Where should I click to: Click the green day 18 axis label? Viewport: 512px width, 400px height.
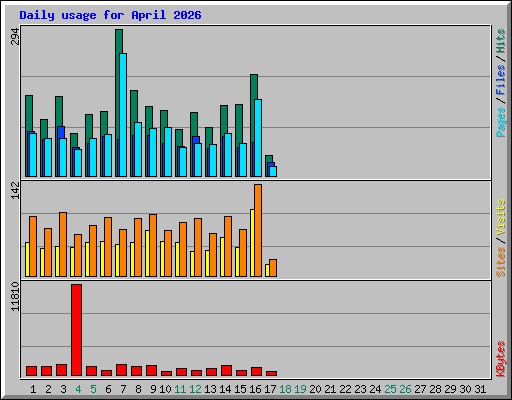285,389
